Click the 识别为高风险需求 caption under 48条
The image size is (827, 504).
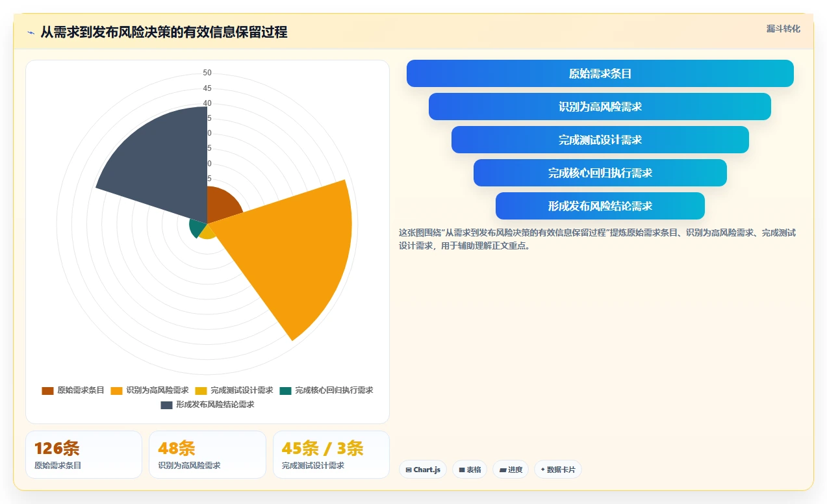click(189, 466)
